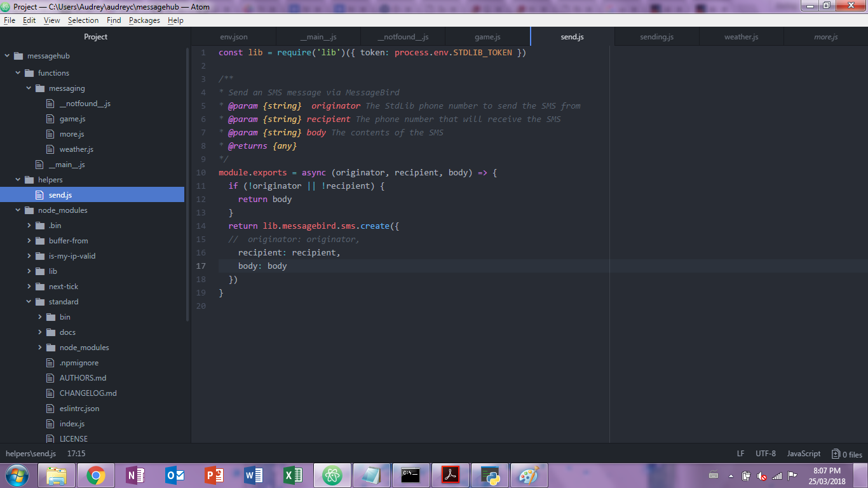The image size is (868, 488).
Task: Click the git files changed icon in status bar
Action: [x=836, y=454]
